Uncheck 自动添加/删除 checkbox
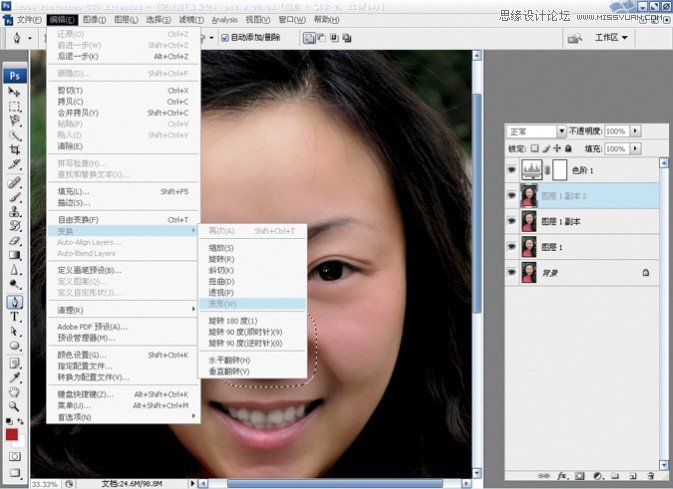 (224, 38)
